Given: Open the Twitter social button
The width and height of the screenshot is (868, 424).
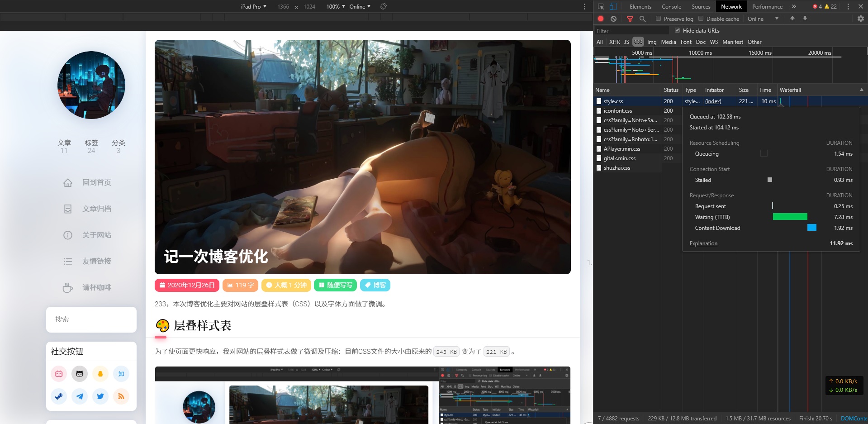Looking at the screenshot, I should [x=100, y=396].
